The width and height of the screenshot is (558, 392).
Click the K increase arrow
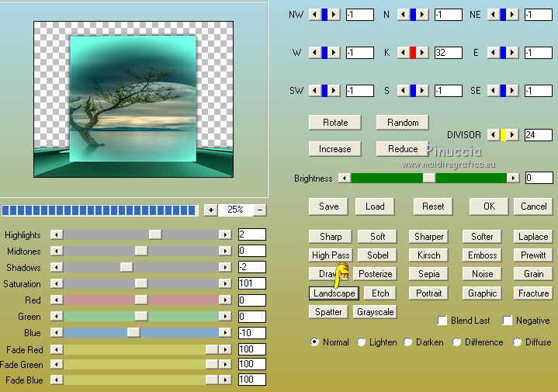422,53
